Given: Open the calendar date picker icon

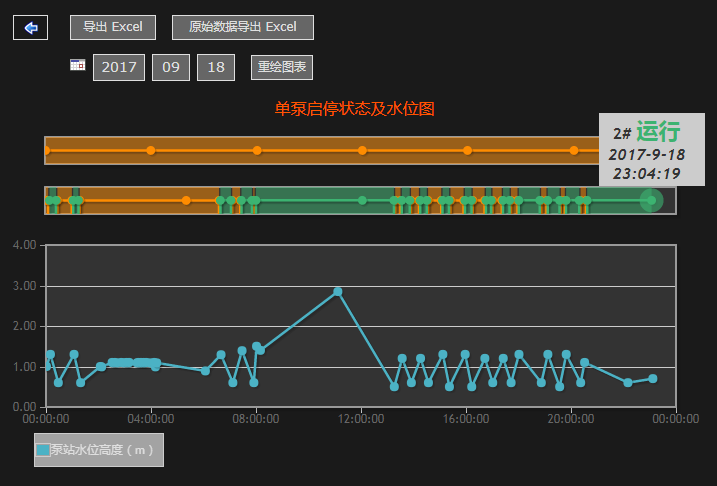Looking at the screenshot, I should [77, 65].
